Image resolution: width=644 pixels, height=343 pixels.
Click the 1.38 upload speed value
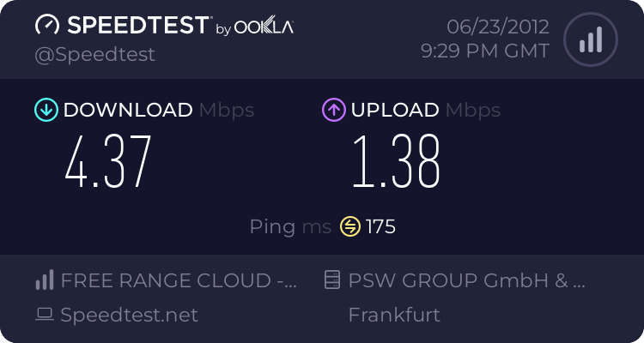coord(396,163)
